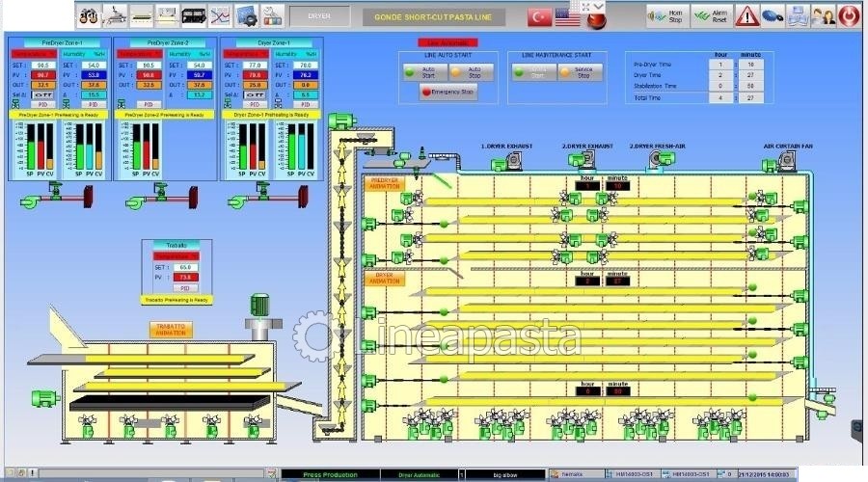Open the PreDryer Zone-2 temperature dropdown
Image resolution: width=868 pixels, height=482 pixels.
[140, 54]
